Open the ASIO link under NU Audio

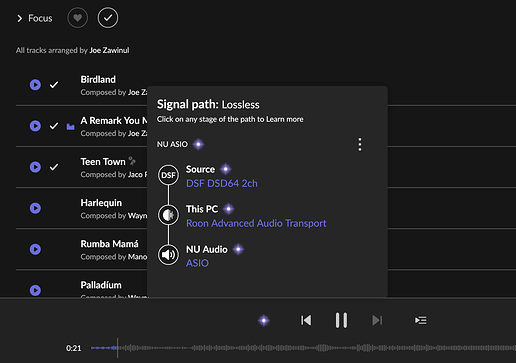tap(197, 263)
